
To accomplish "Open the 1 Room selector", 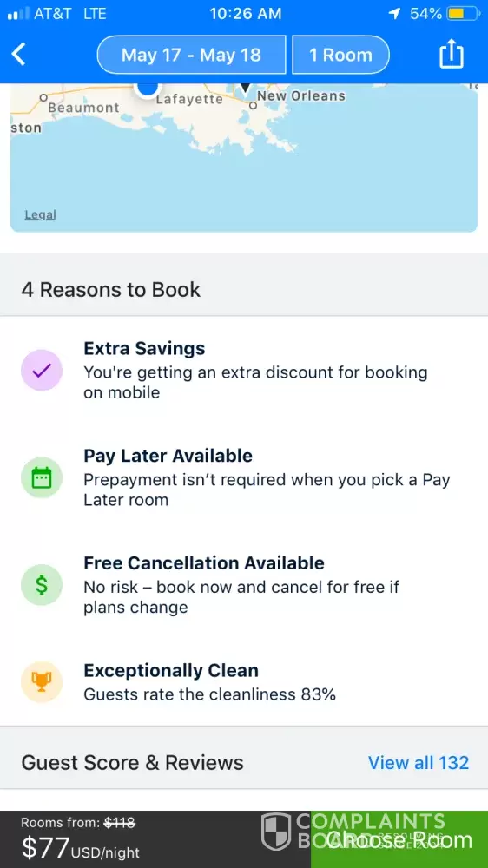I will point(340,55).
